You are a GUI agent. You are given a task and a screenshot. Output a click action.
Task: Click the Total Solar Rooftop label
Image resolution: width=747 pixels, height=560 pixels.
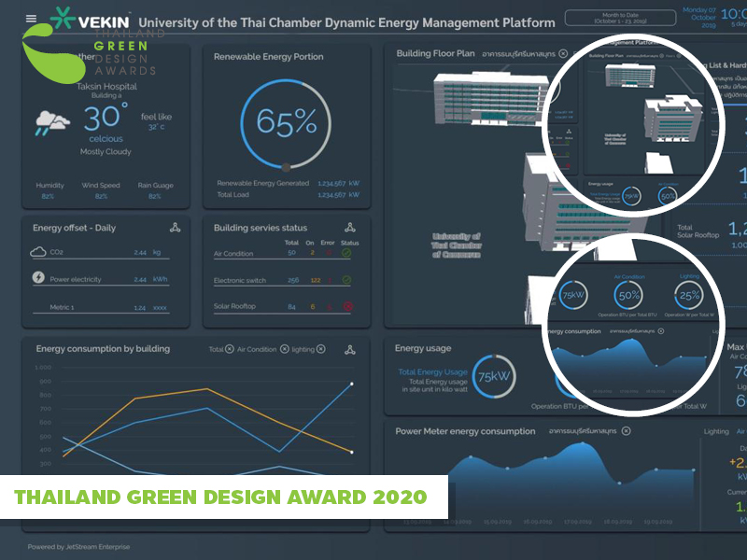click(698, 231)
